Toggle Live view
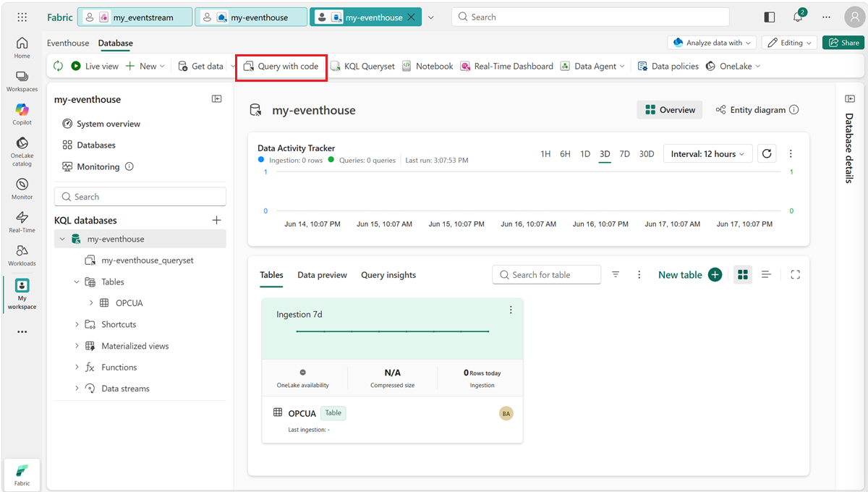Viewport: 868px width, 492px height. (95, 66)
